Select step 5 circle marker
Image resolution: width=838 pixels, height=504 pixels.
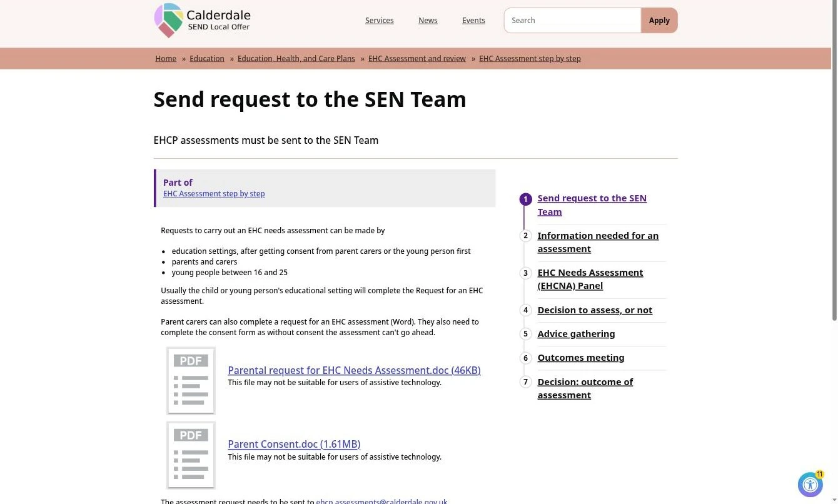pos(525,334)
